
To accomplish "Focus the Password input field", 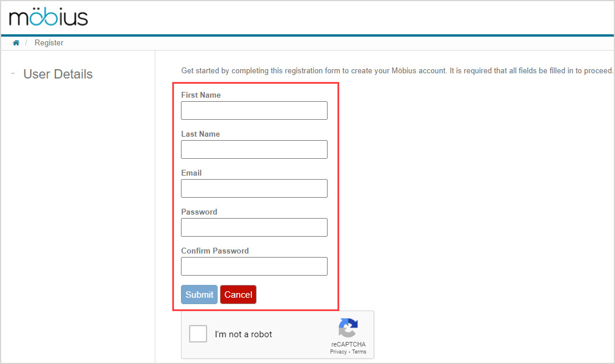I will [x=254, y=227].
